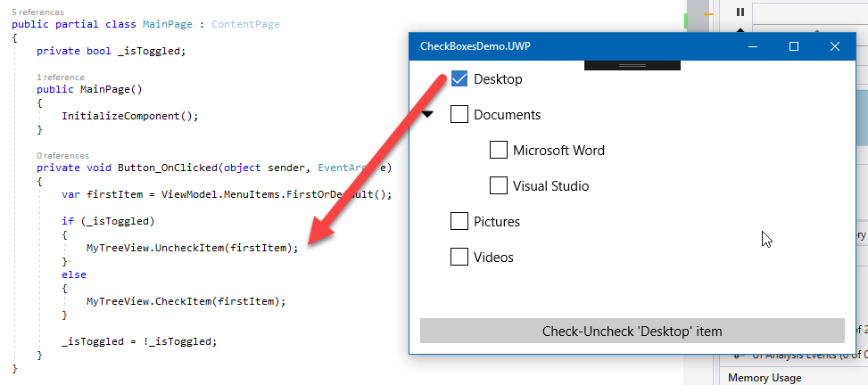Uncheck the Desktop checkbox

459,79
